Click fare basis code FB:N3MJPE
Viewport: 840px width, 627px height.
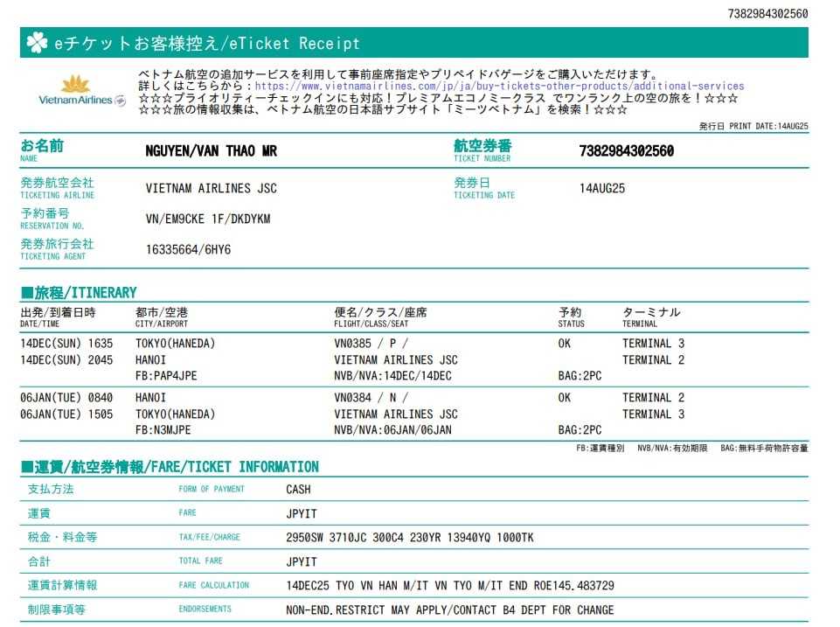pyautogui.click(x=163, y=430)
